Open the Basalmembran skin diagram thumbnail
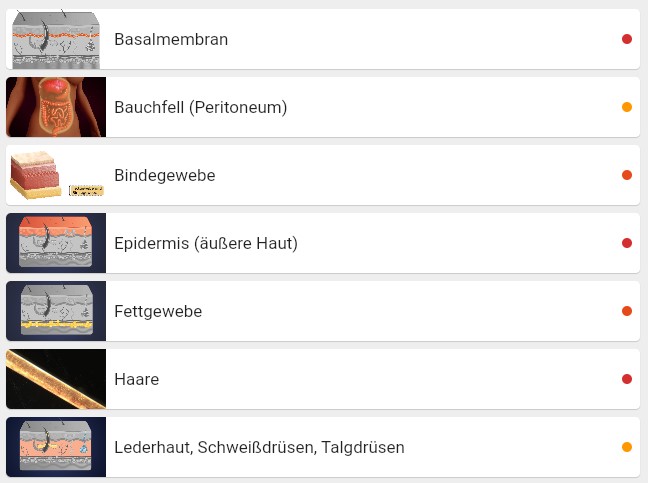 click(x=56, y=39)
